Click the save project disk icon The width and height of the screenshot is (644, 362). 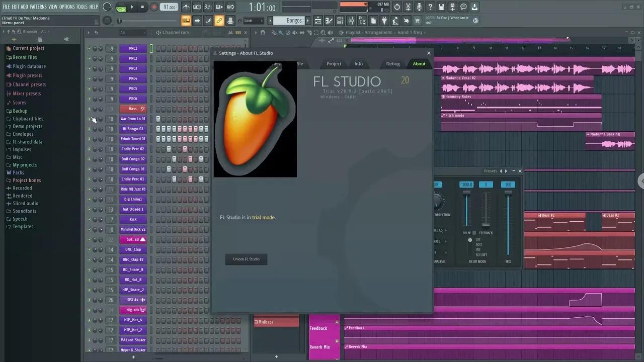tap(442, 7)
